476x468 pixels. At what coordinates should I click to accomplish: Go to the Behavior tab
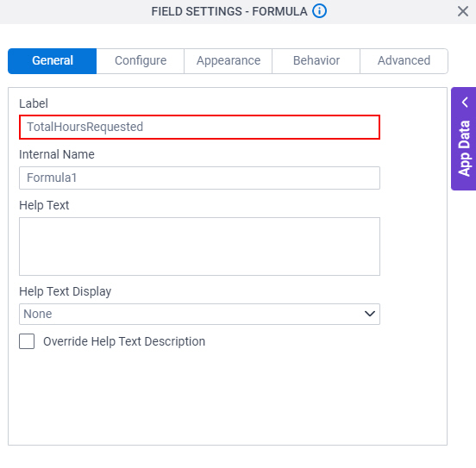tap(316, 60)
